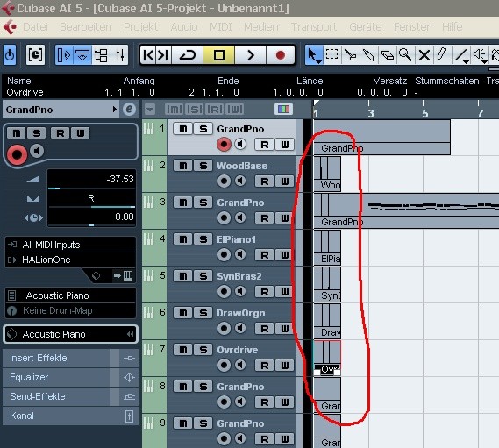Record-enable track 4 ElPiano1
Screen dimensions: 499x448
coord(224,254)
